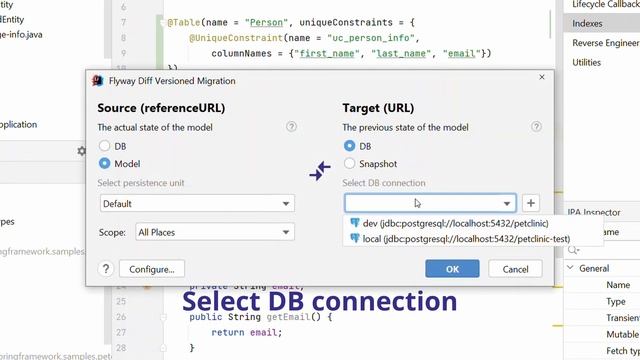Viewport: 640px width, 360px height.
Task: Click the Select DB connection combo box
Action: [x=430, y=203]
